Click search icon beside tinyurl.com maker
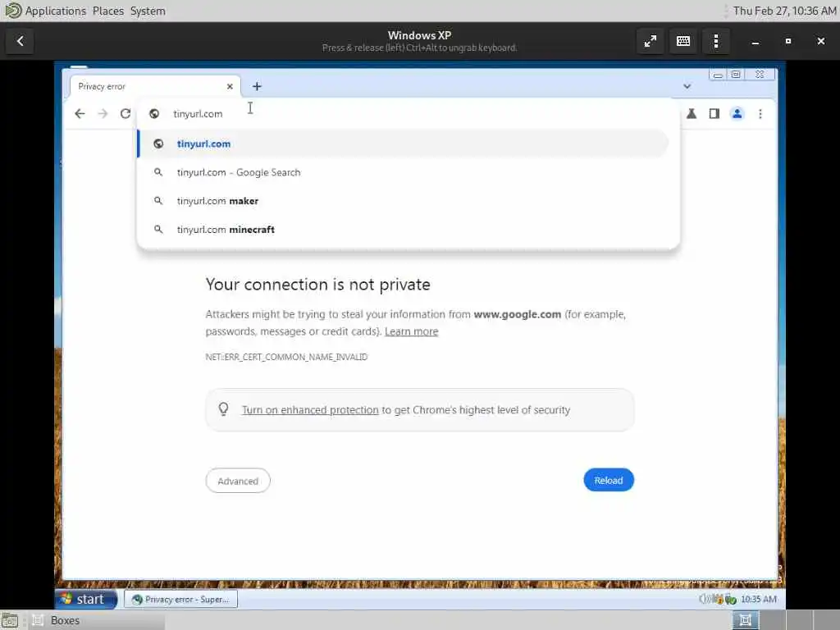Viewport: 840px width, 630px height. click(158, 201)
